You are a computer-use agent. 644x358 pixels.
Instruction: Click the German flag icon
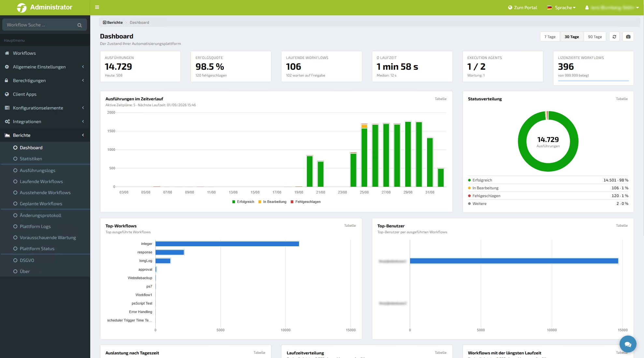point(550,7)
